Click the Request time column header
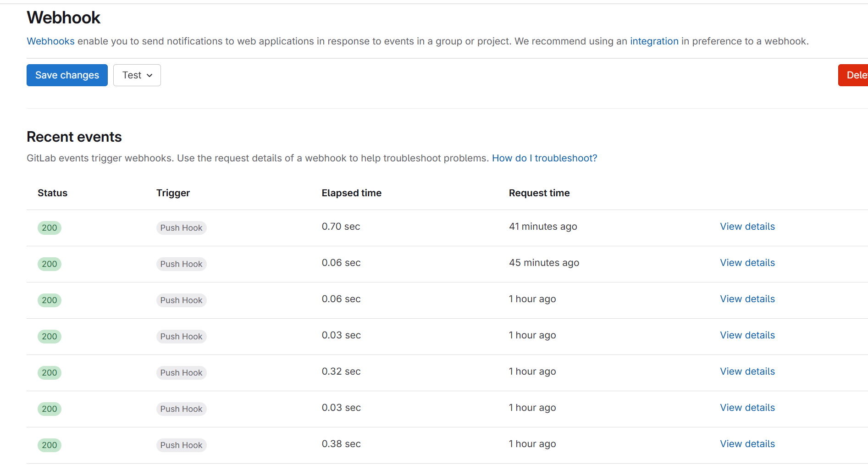This screenshot has width=868, height=465. [x=539, y=193]
